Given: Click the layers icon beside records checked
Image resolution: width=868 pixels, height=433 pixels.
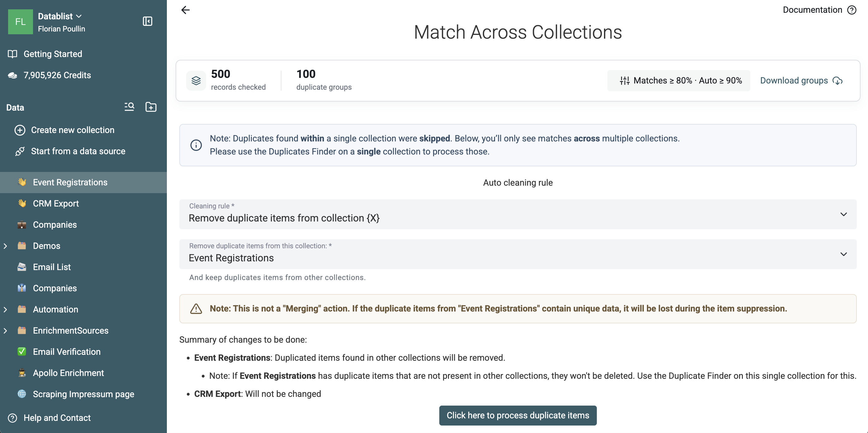Looking at the screenshot, I should pos(196,81).
